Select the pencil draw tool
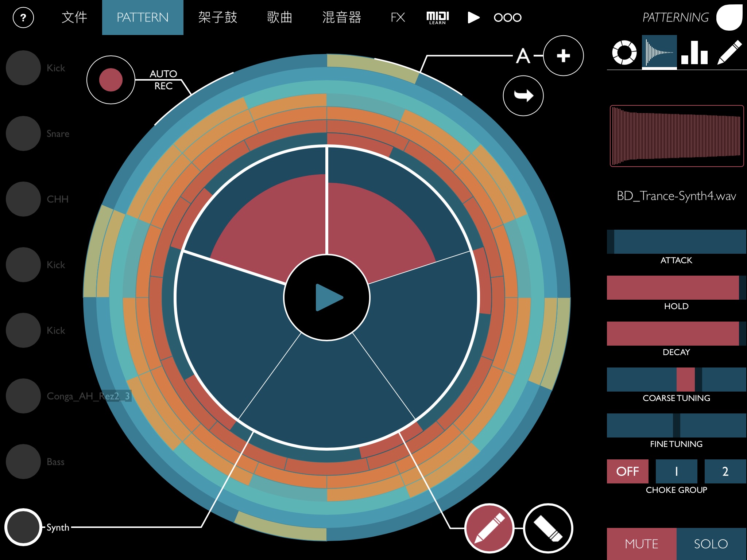Screen dimensions: 747x560 489,528
